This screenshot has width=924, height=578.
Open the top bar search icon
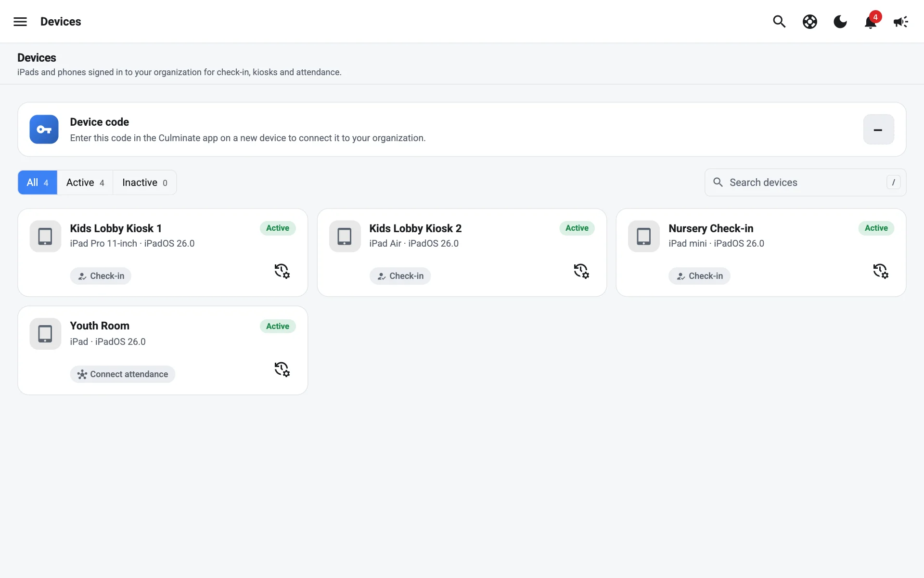click(x=779, y=22)
